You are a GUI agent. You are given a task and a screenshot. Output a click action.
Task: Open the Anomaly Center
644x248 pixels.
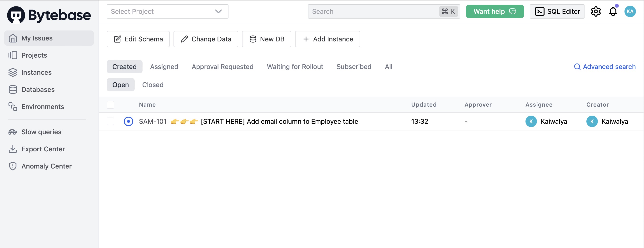coord(46,166)
